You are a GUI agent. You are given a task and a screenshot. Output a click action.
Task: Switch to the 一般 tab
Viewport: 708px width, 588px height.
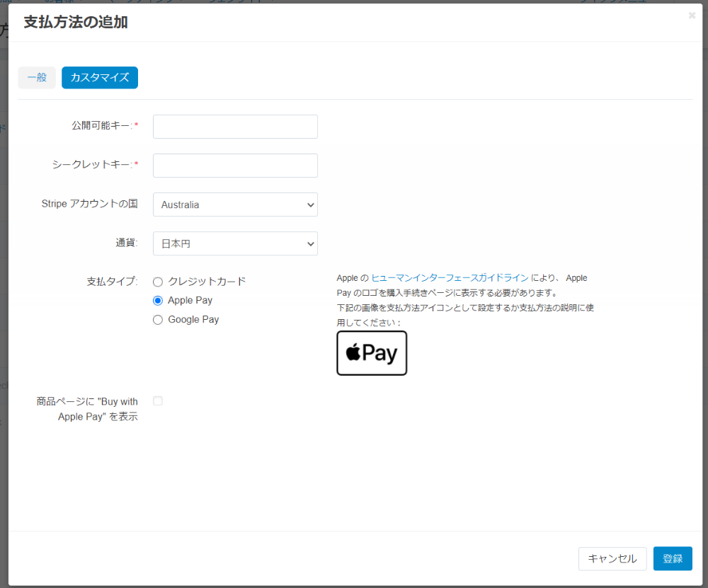tap(37, 78)
